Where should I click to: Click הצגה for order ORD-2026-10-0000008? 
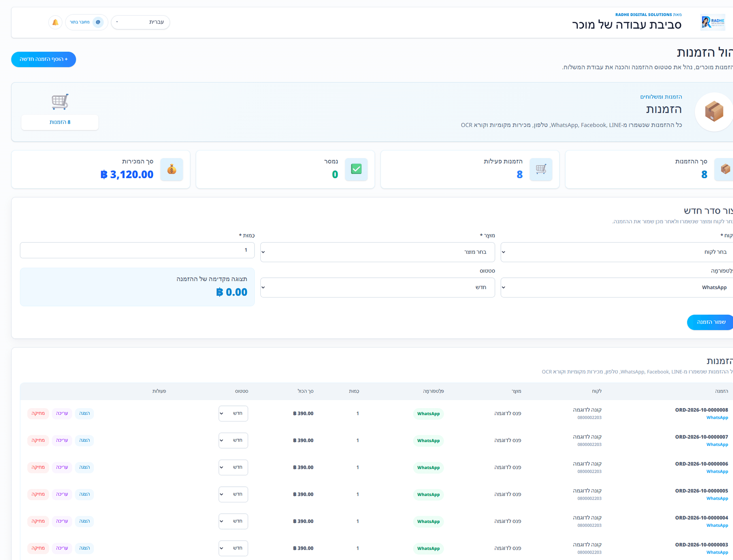[x=84, y=414]
